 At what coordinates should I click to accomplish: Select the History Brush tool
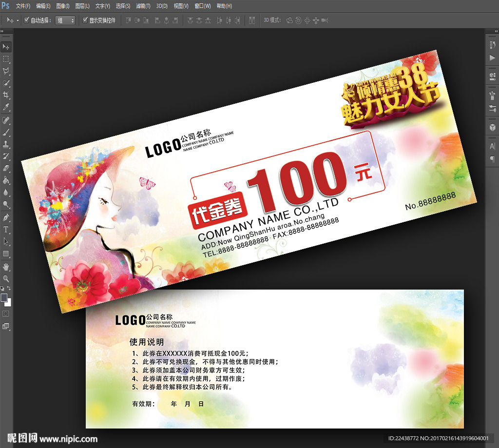click(6, 156)
